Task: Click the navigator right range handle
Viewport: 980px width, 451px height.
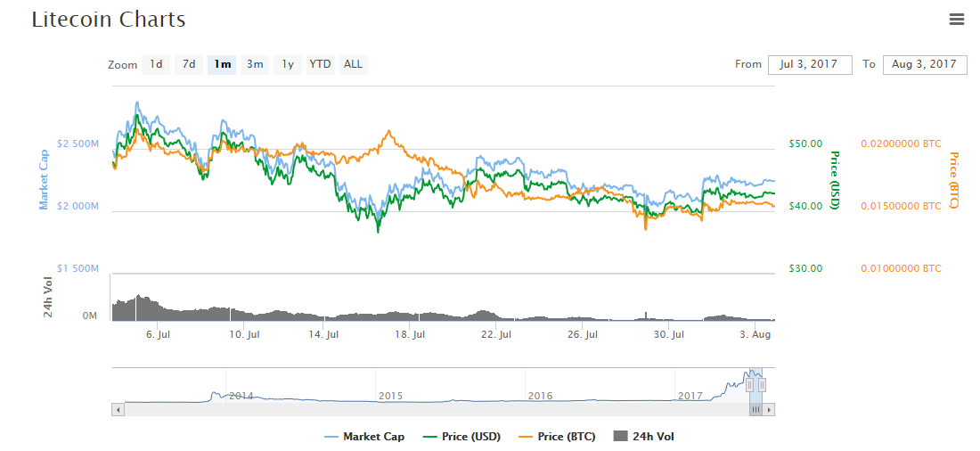Action: point(762,385)
